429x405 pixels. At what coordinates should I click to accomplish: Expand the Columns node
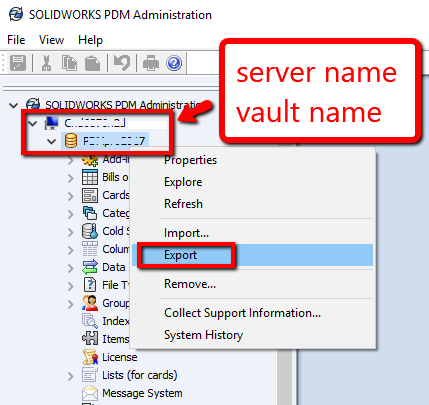[70, 250]
